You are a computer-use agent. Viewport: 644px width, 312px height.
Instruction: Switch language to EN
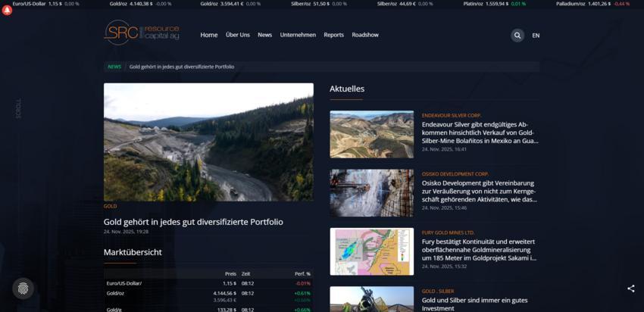pos(536,36)
